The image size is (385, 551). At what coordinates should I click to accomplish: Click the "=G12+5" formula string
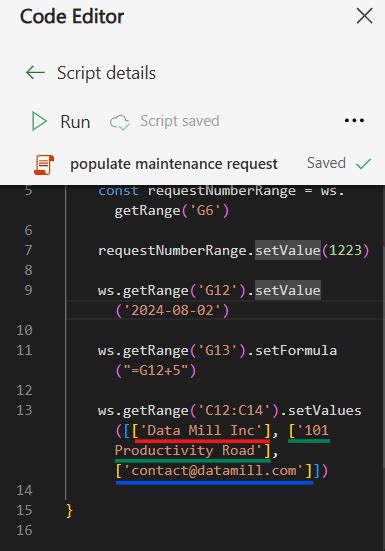[x=156, y=371]
